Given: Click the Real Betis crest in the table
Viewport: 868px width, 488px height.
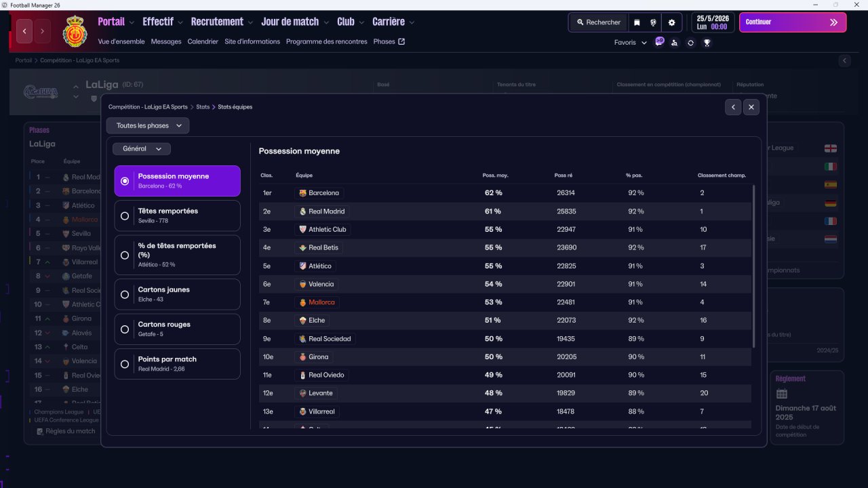Looking at the screenshot, I should tap(302, 248).
